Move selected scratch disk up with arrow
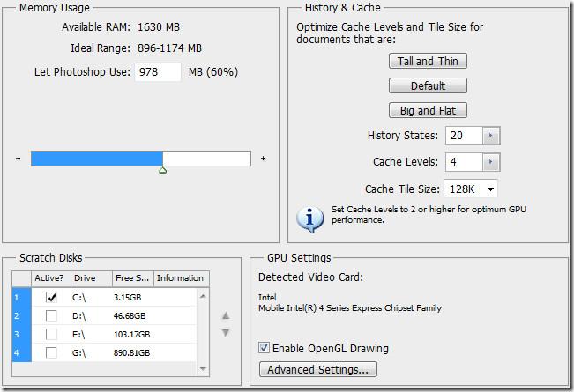574x392 pixels. 226,315
